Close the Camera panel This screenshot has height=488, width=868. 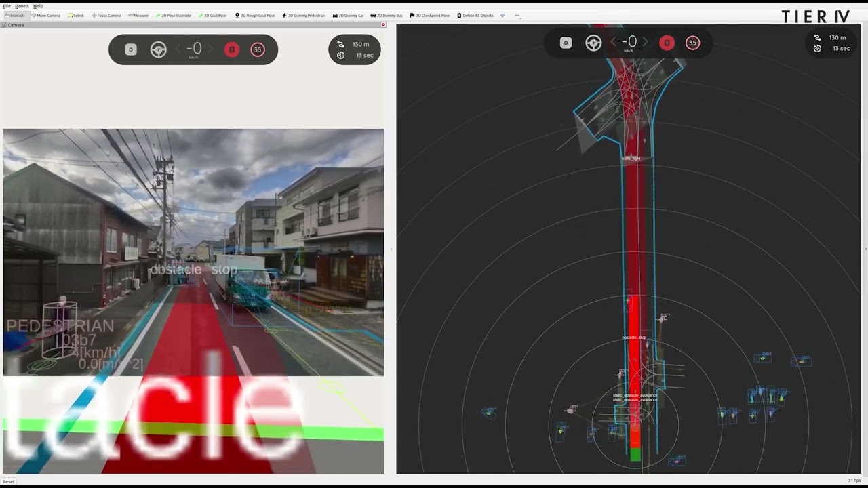point(383,24)
